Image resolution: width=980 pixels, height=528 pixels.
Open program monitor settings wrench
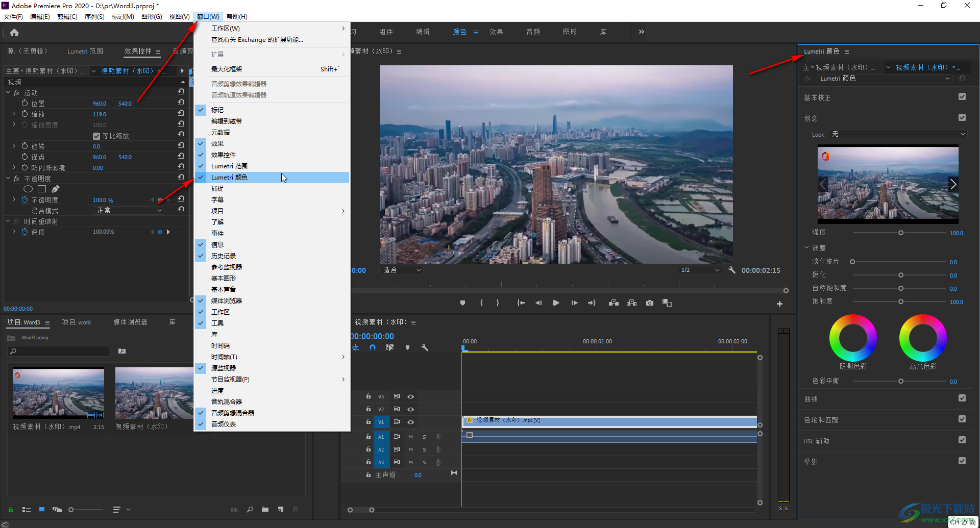tap(732, 270)
